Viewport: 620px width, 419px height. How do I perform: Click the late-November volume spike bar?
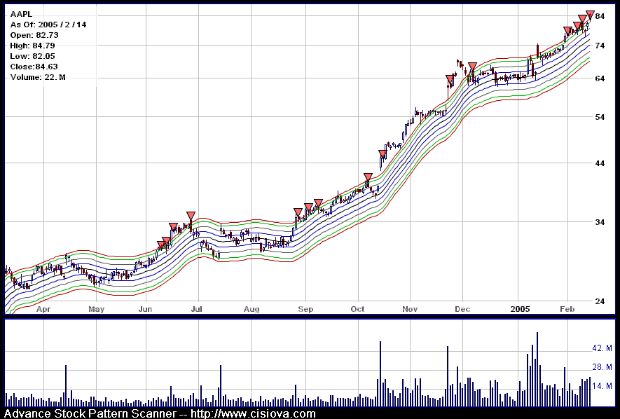click(x=448, y=376)
